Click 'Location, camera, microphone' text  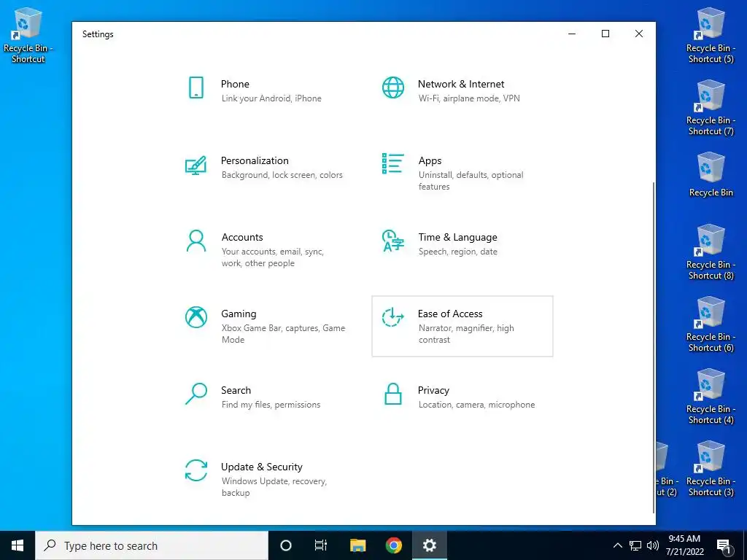(477, 405)
